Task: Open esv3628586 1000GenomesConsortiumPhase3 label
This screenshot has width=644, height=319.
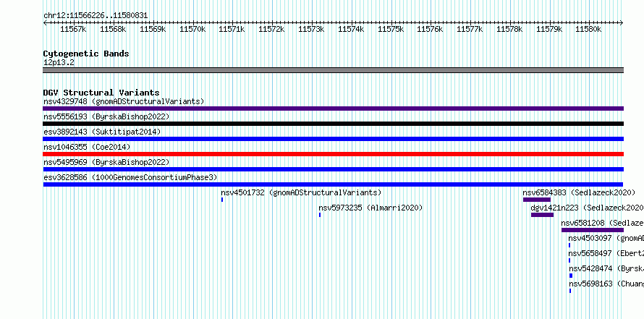Action: (x=130, y=177)
